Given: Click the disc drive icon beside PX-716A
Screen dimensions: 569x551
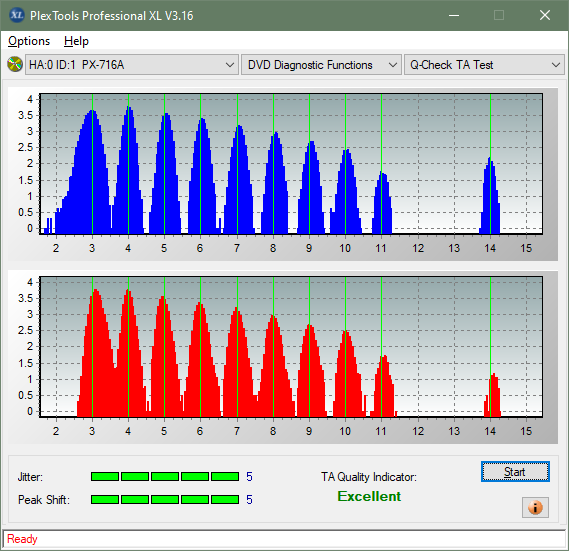Looking at the screenshot, I should [15, 65].
